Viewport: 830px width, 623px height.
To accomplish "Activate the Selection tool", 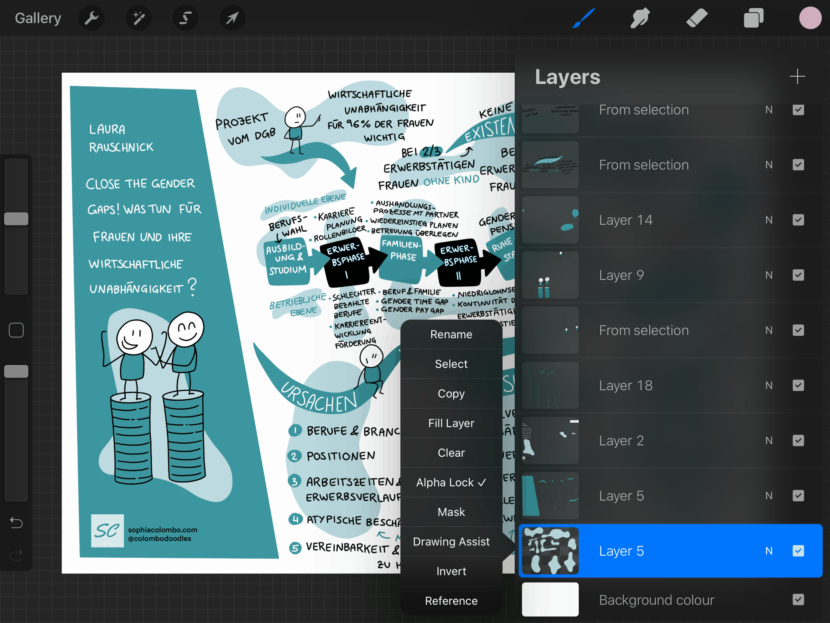I will 185,18.
